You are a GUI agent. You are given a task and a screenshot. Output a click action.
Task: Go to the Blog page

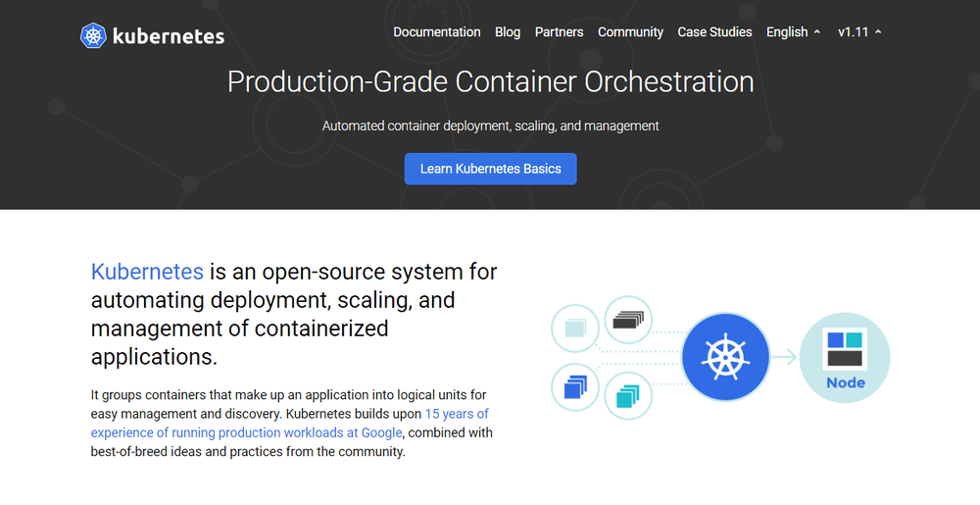tap(508, 32)
